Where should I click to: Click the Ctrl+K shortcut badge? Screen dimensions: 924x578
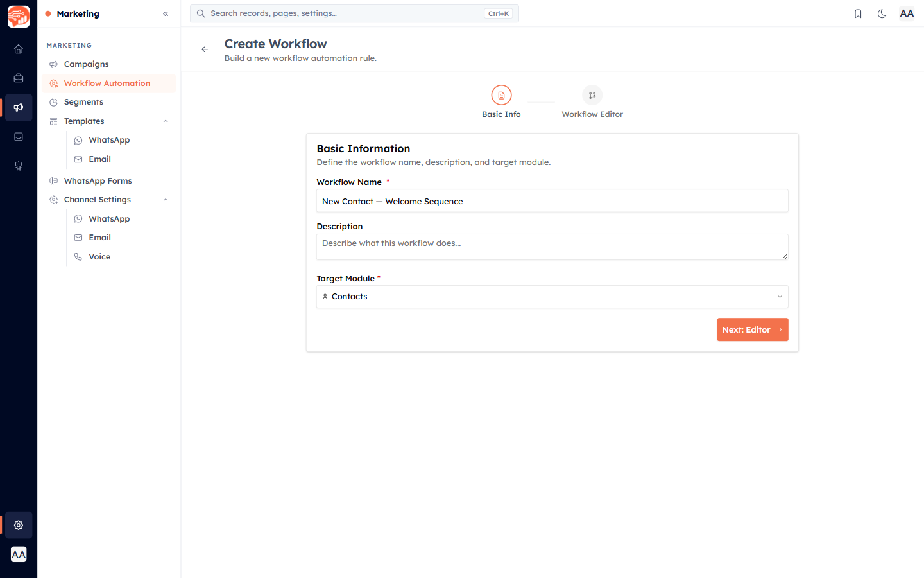498,13
